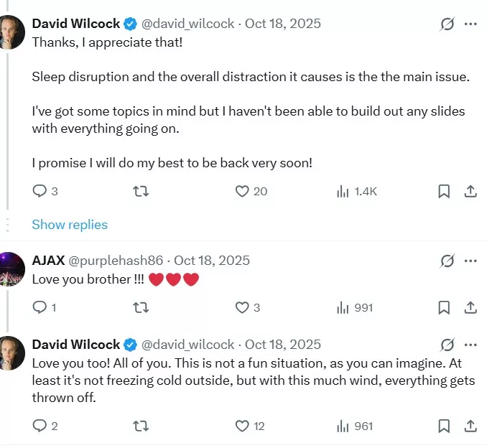
Task: Open Grok icon on first tweet
Action: click(x=447, y=24)
